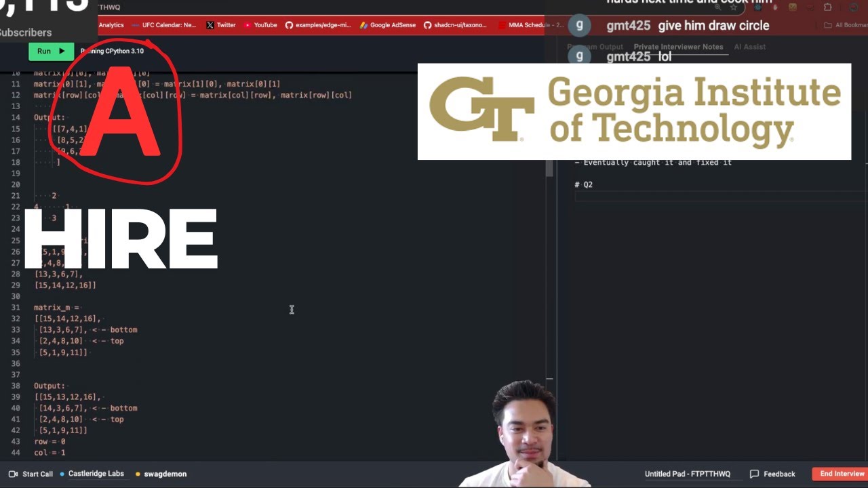
Task: Open the Twitter bookmark
Action: point(221,25)
